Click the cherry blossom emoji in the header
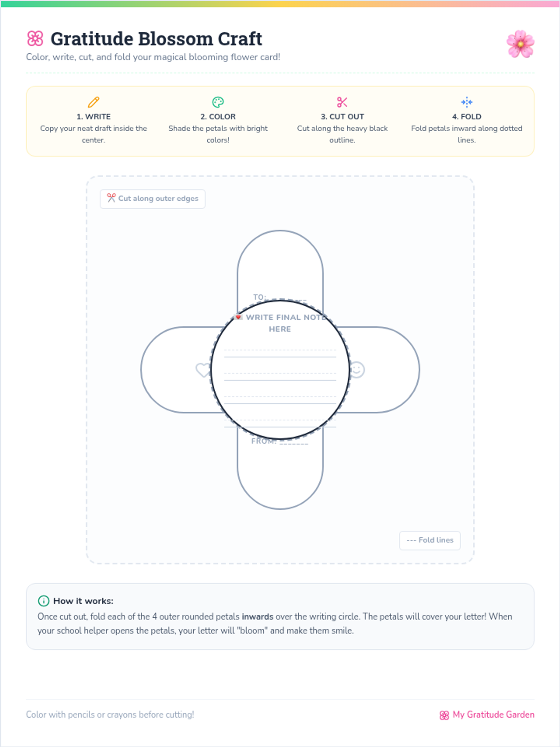 [x=520, y=44]
